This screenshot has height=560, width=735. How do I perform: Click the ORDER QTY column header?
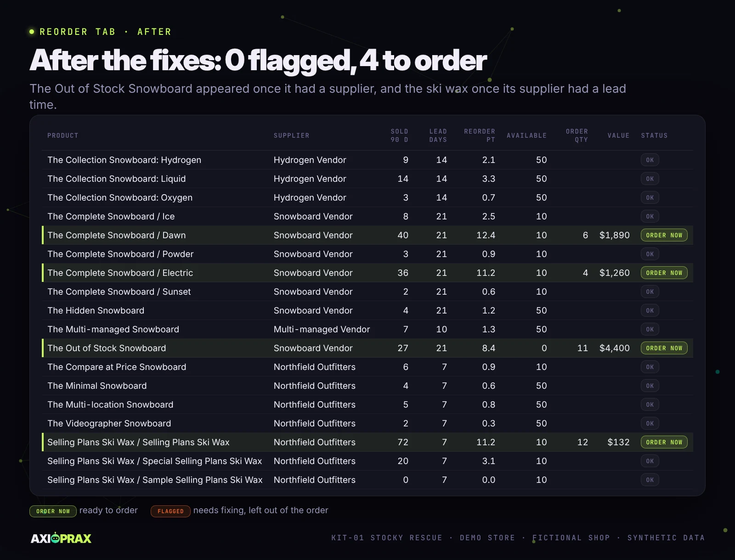577,135
